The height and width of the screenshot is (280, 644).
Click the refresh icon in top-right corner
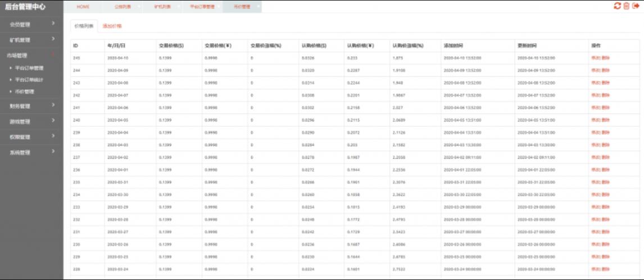coord(617,6)
